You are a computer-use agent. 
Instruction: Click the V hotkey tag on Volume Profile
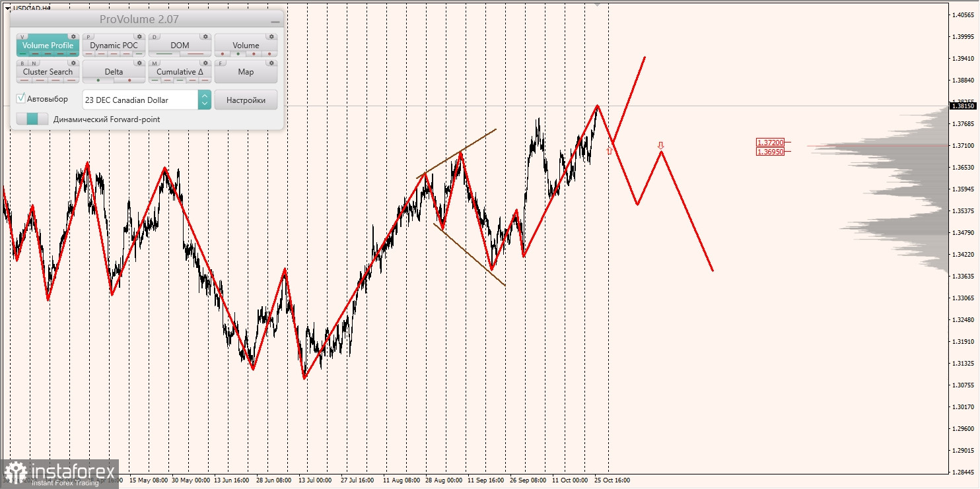tap(22, 37)
